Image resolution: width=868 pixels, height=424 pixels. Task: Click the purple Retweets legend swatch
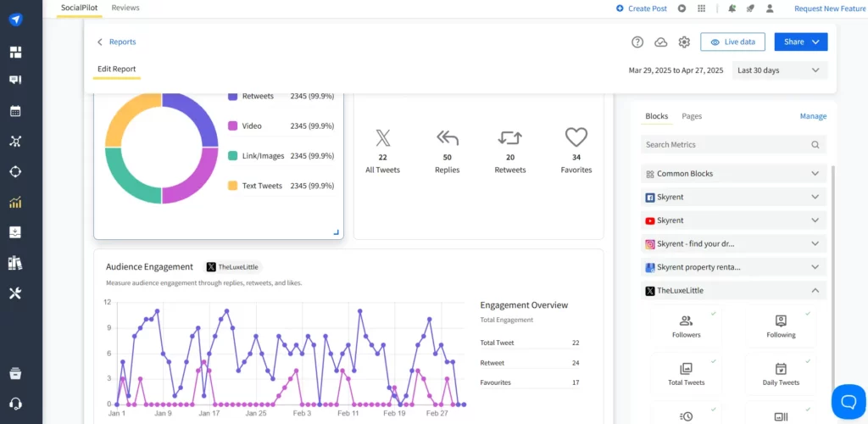233,97
